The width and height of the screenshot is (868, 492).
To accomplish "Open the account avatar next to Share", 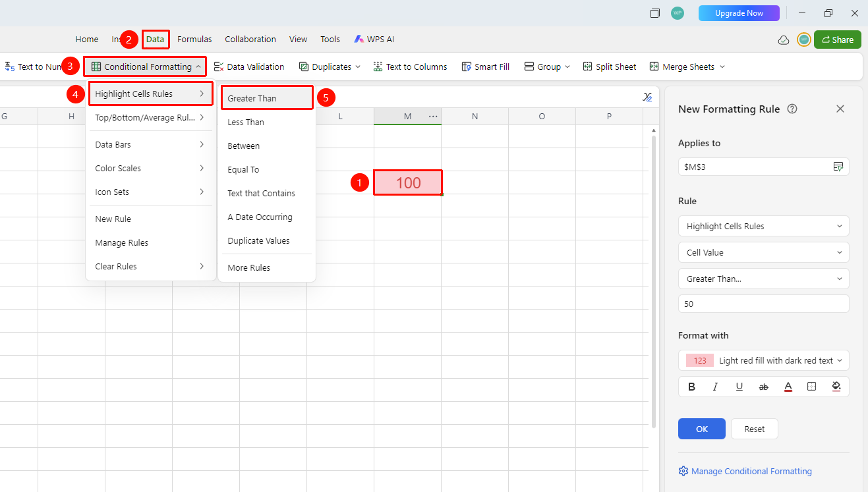I will click(803, 40).
